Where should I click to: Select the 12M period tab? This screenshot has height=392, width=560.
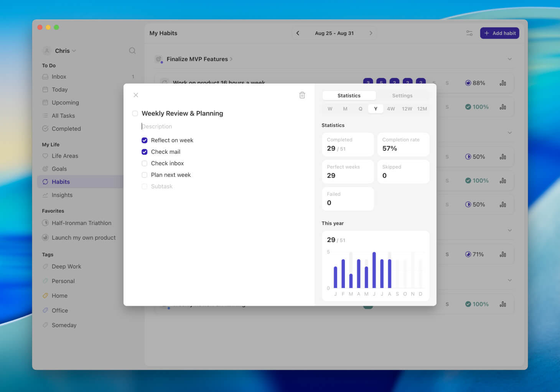tap(422, 109)
